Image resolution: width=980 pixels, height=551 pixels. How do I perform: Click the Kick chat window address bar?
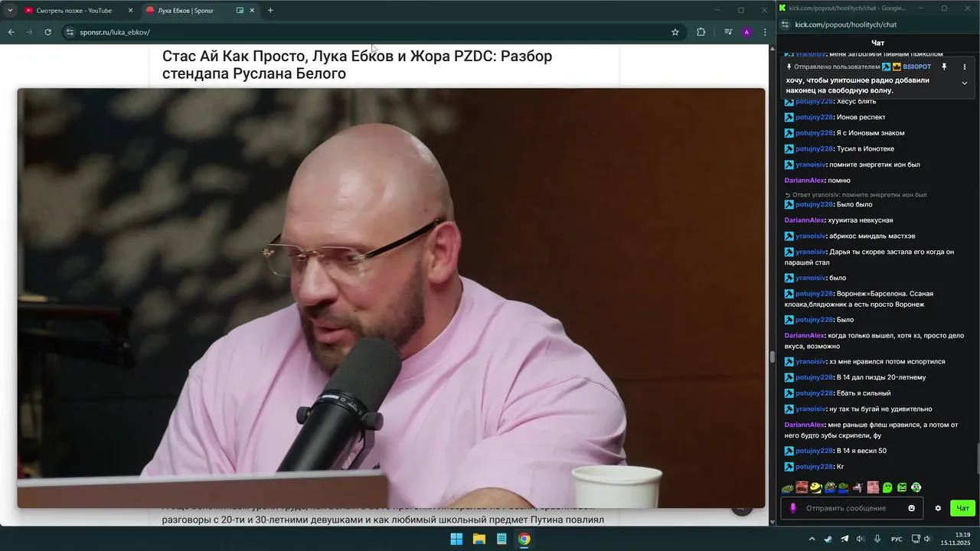pos(846,24)
